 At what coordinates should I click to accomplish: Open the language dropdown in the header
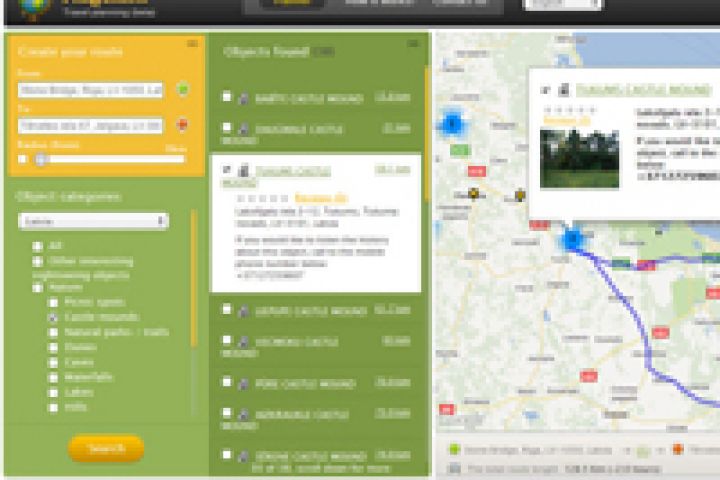tap(562, 4)
